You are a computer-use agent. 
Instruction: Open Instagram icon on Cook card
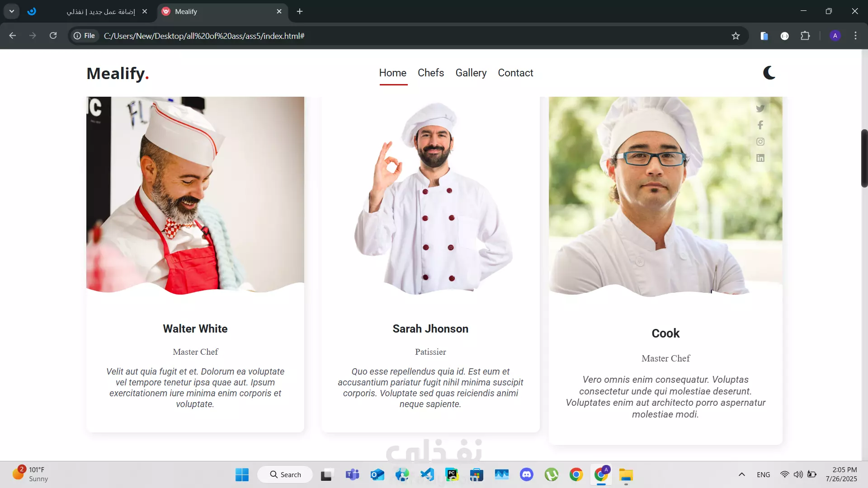click(760, 142)
